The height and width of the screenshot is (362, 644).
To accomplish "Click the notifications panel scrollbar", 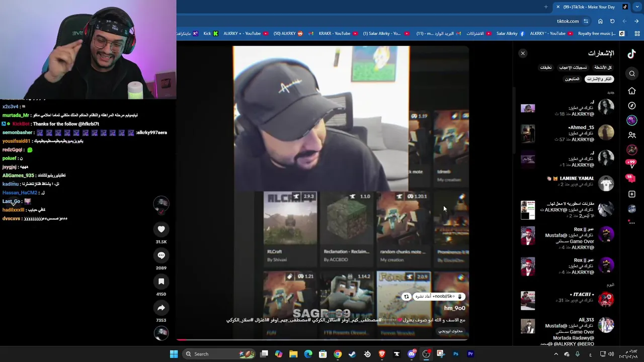I will pos(513,121).
